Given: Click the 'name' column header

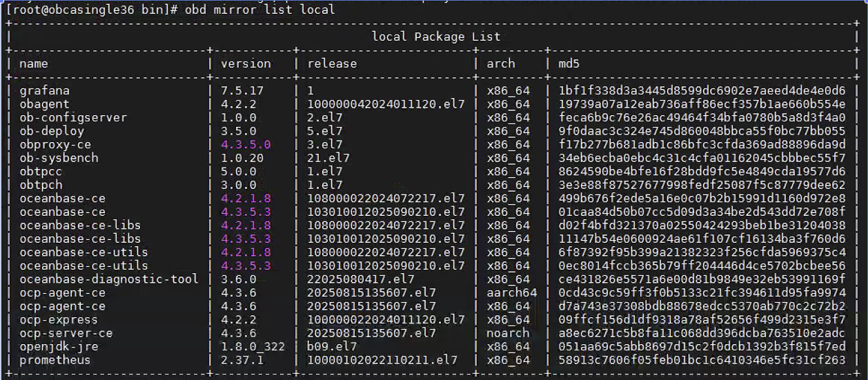Looking at the screenshot, I should 34,63.
